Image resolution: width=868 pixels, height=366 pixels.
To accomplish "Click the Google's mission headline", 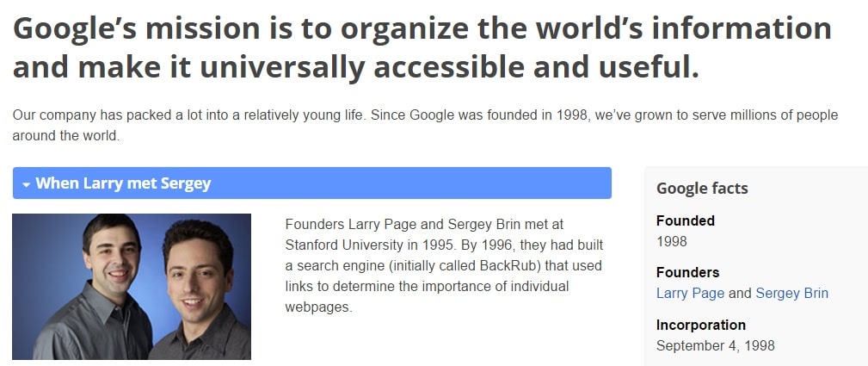I will click(x=422, y=47).
